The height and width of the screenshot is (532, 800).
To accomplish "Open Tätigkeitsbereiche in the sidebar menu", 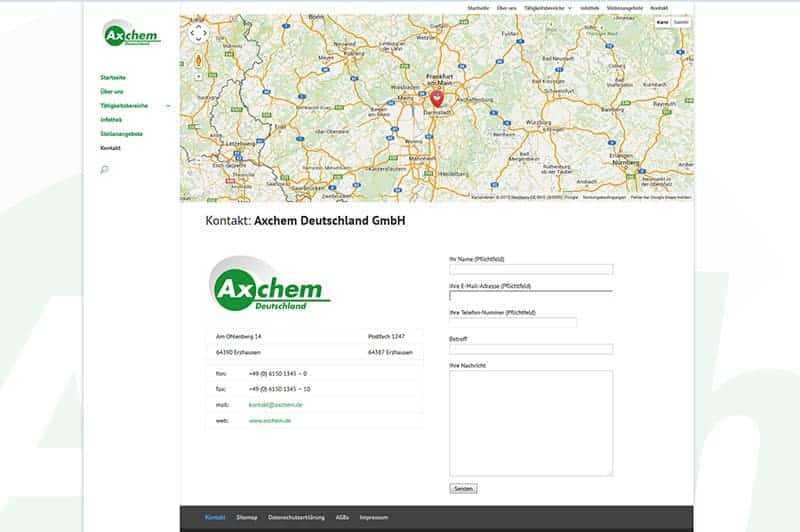I will (x=124, y=106).
